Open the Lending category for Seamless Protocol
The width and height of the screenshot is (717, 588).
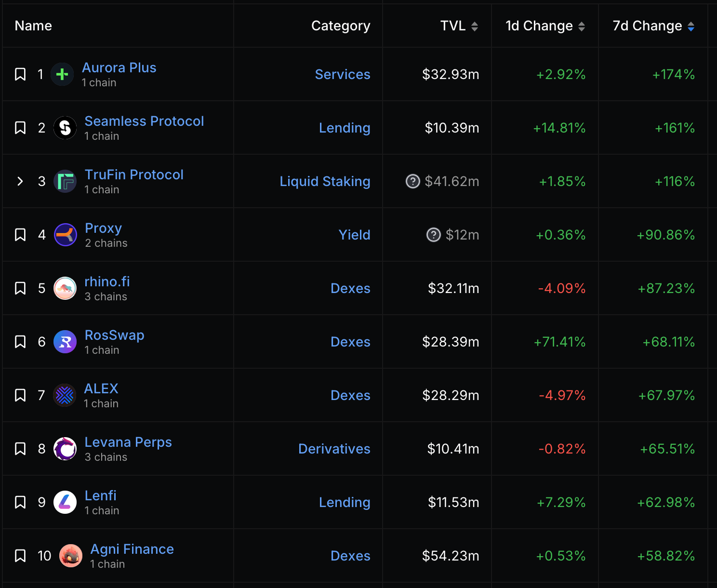345,128
